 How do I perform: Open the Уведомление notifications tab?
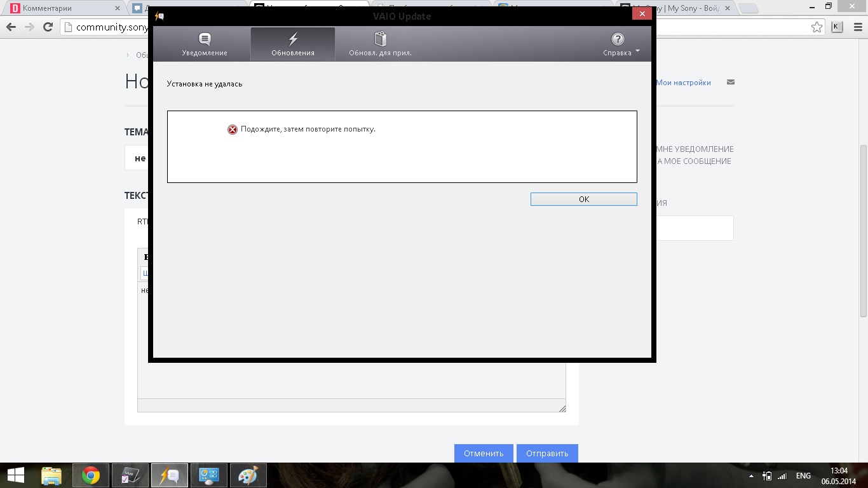pos(204,44)
